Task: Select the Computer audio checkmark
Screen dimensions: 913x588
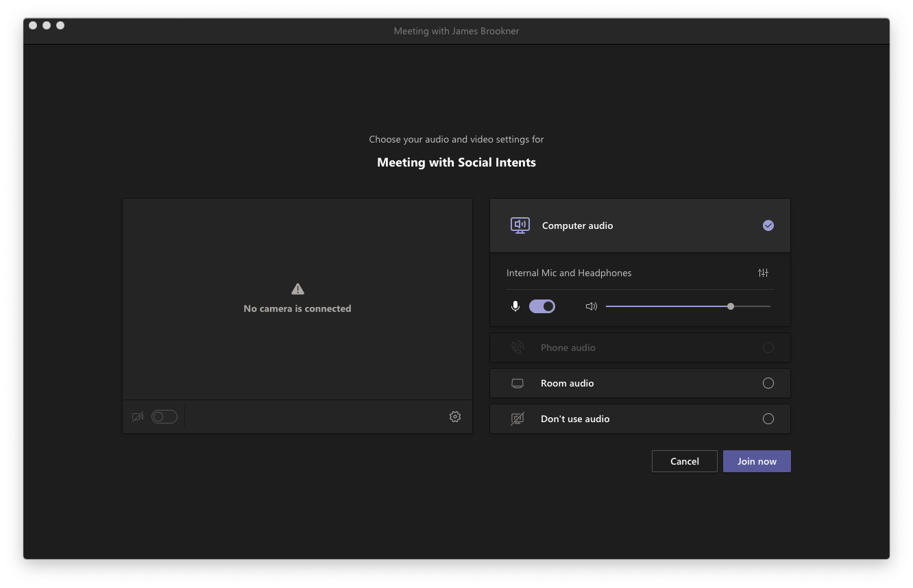Action: (768, 225)
